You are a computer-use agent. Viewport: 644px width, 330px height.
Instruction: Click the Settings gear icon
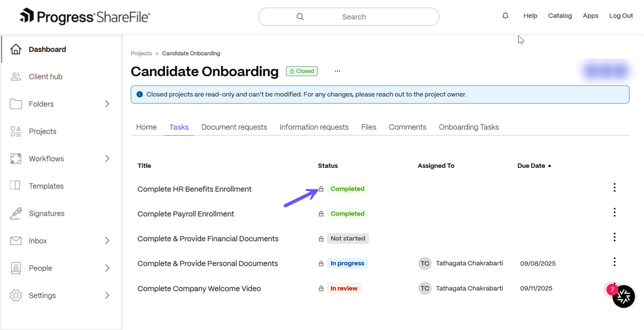tap(16, 295)
